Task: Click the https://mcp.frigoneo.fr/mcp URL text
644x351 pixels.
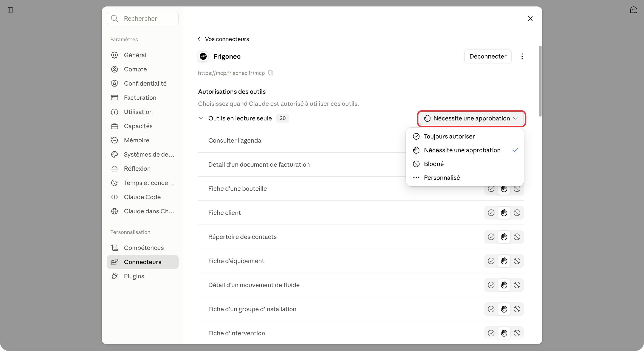Action: [x=231, y=73]
